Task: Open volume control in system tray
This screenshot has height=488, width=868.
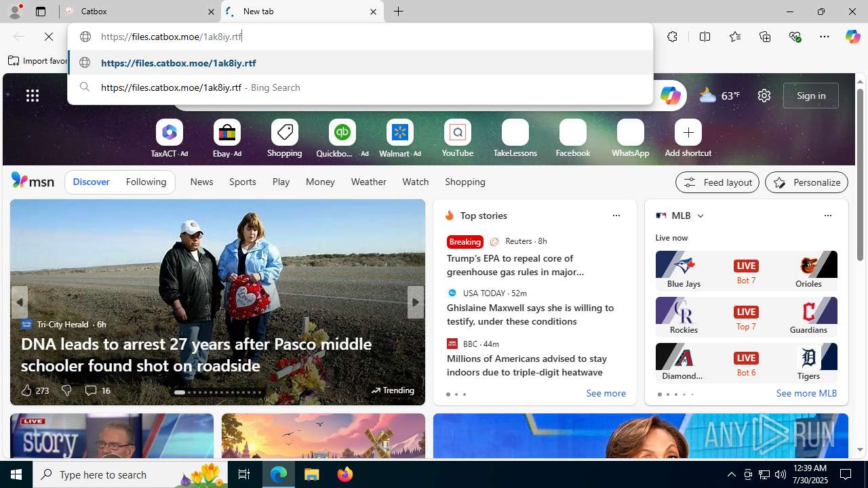Action: pyautogui.click(x=781, y=474)
